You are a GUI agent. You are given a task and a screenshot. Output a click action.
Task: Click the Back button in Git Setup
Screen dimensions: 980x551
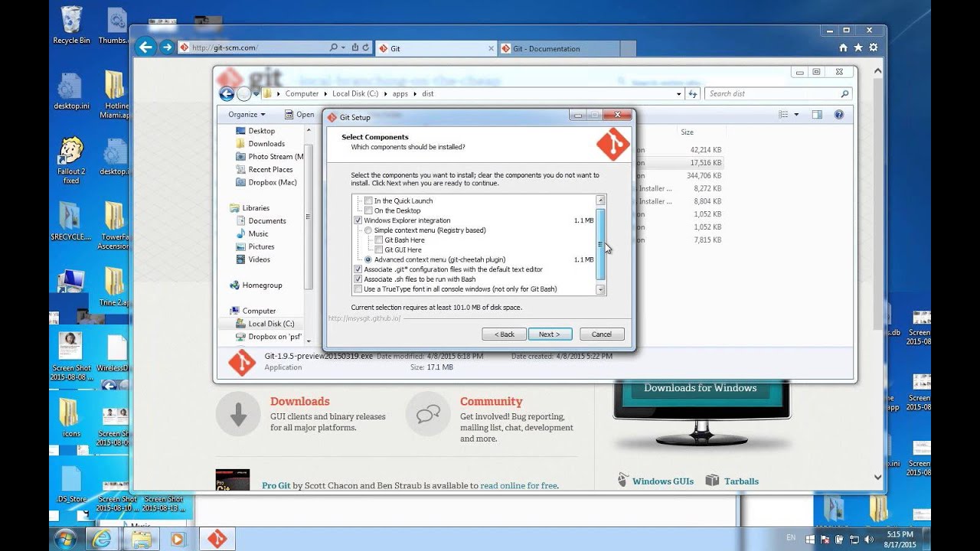tap(504, 334)
